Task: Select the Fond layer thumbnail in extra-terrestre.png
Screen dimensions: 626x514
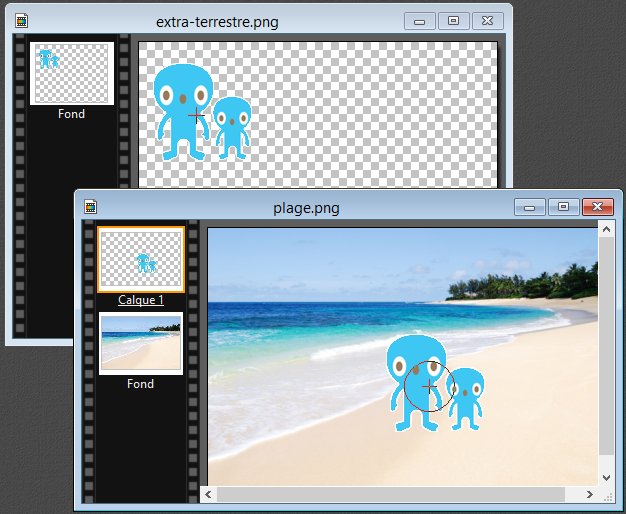Action: [72, 73]
